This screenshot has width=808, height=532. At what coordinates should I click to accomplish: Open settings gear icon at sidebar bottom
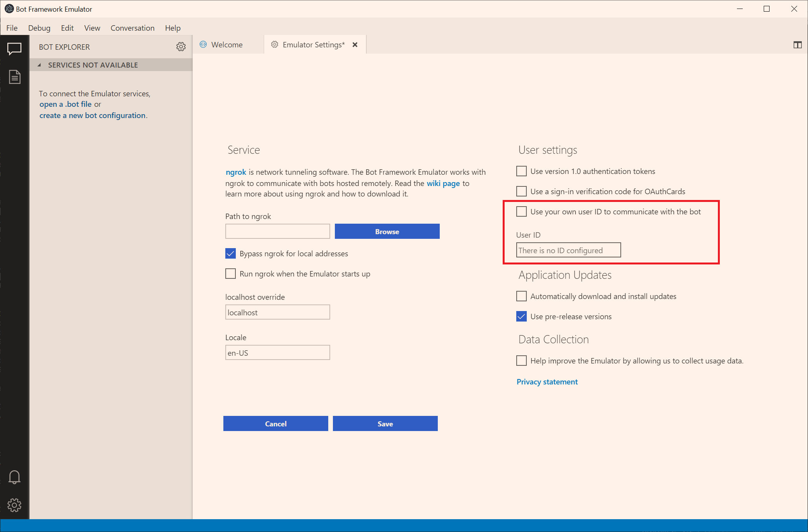click(14, 505)
